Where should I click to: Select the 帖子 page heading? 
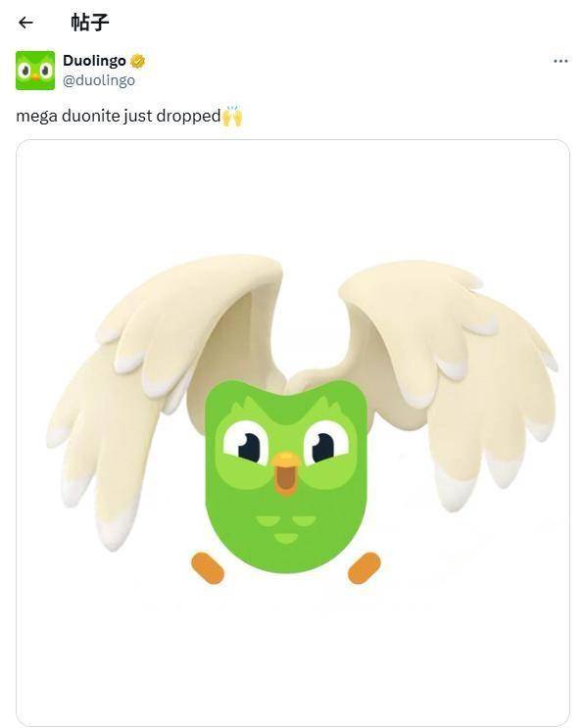(x=90, y=23)
